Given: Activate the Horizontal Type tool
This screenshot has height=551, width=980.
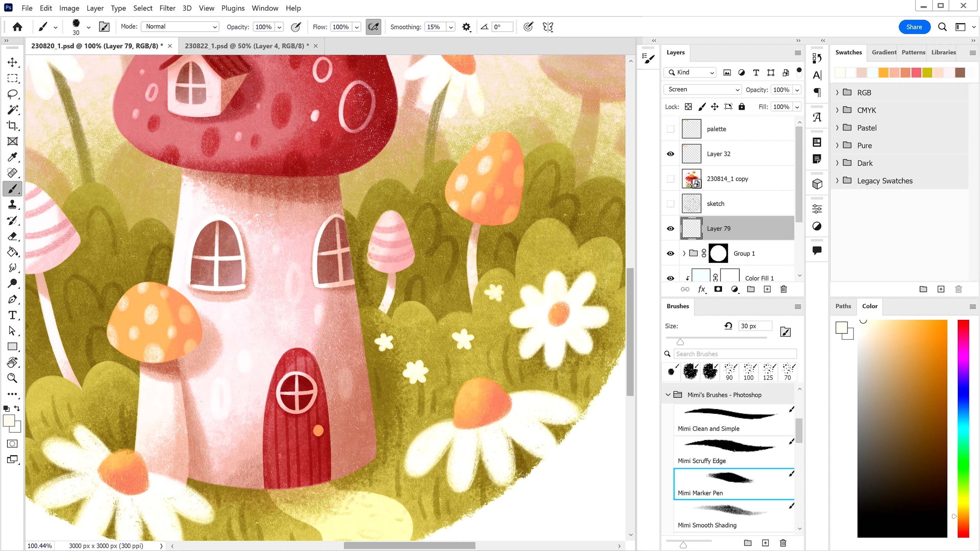Looking at the screenshot, I should click(x=13, y=315).
